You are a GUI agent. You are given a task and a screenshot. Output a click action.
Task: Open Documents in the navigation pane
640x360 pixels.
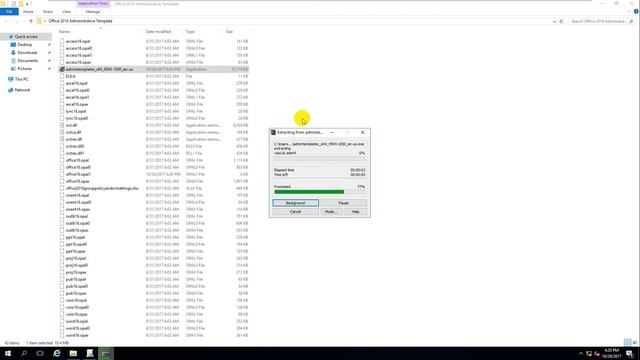(27, 61)
